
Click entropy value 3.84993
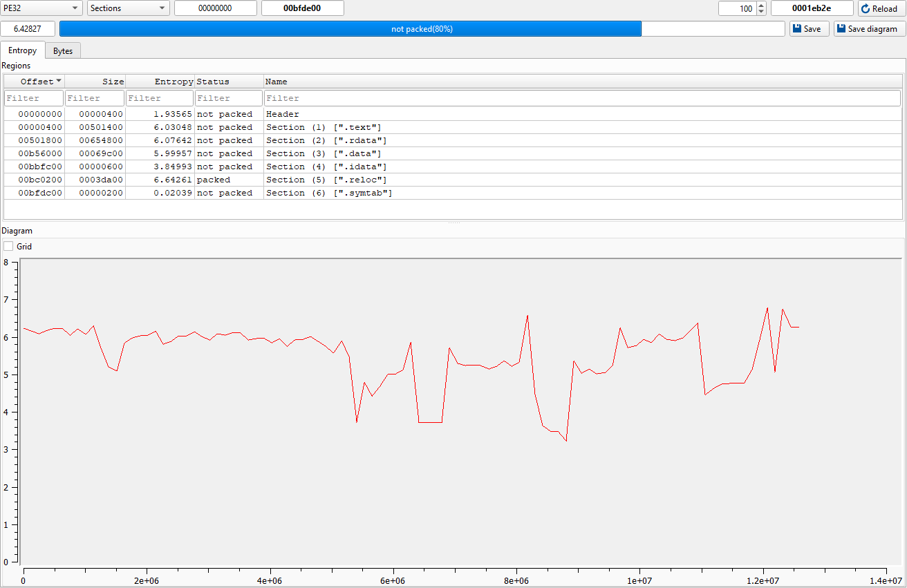173,167
